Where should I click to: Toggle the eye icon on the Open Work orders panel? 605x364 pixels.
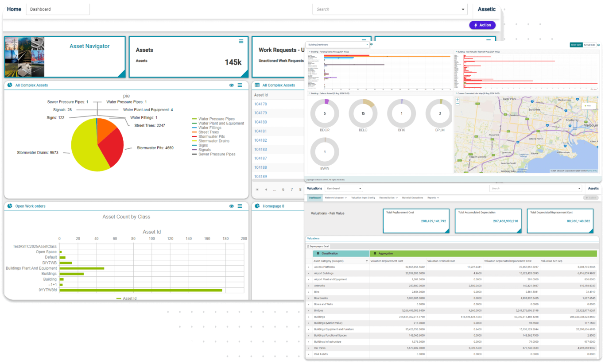click(x=231, y=206)
